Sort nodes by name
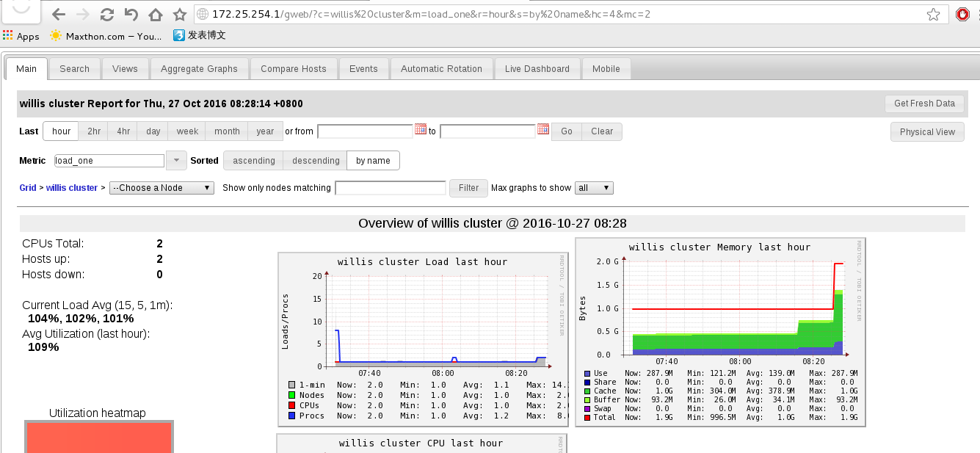Viewport: 980px width, 453px height. tap(373, 161)
